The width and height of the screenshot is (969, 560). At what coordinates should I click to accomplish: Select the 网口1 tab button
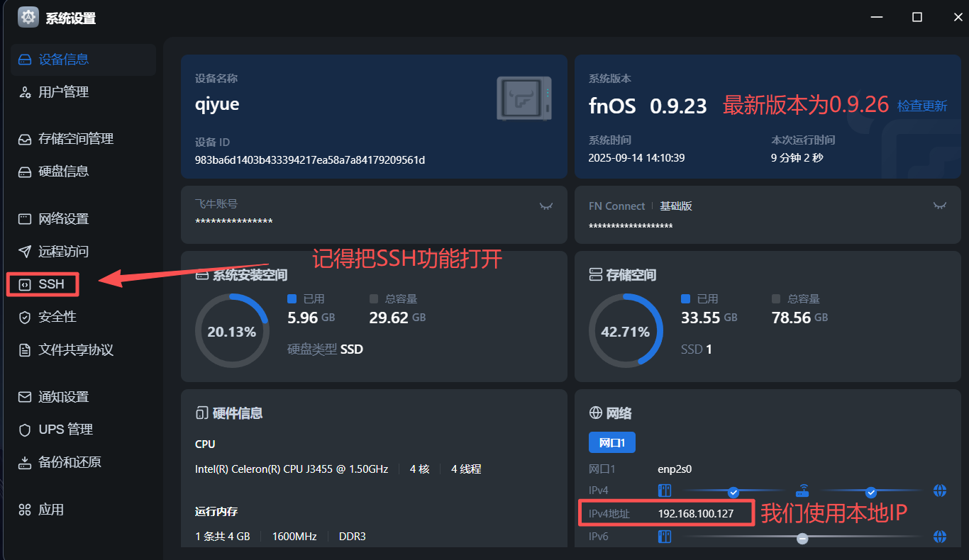[x=611, y=443]
